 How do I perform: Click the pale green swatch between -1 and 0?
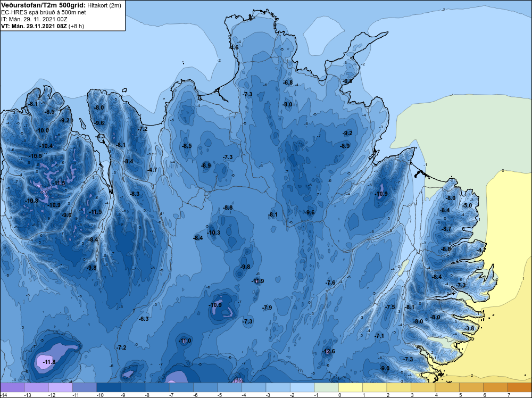(x=326, y=387)
